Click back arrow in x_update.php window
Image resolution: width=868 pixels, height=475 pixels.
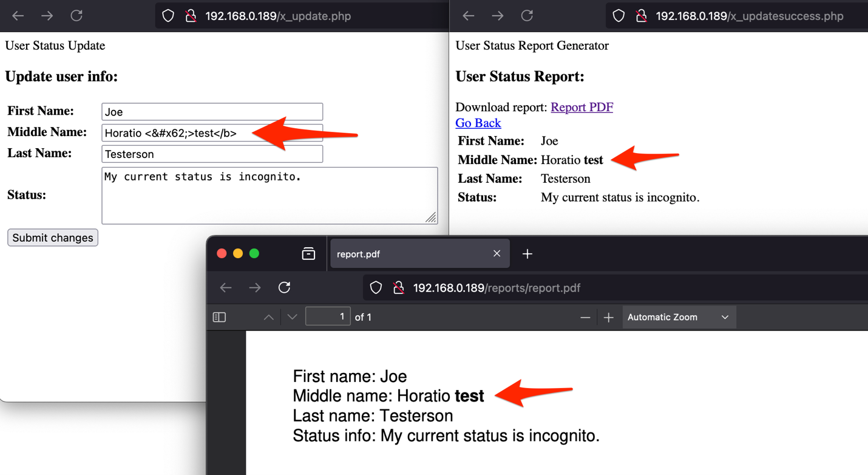tap(18, 16)
